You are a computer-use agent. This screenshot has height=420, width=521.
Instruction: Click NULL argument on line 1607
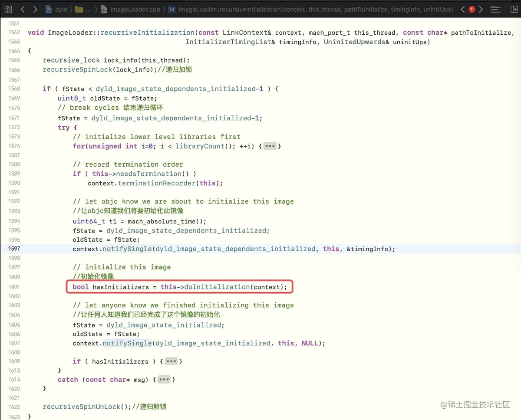click(x=310, y=343)
